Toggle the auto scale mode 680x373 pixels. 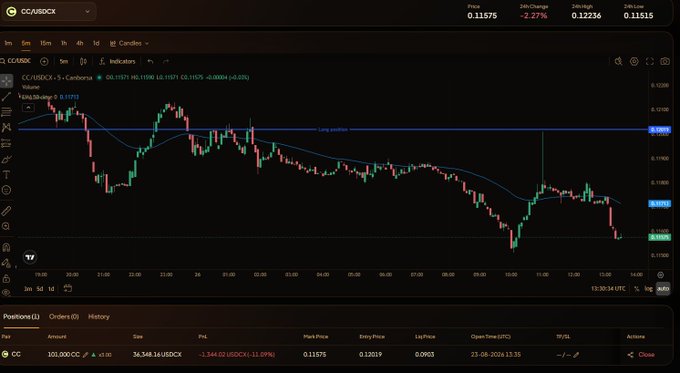click(663, 289)
